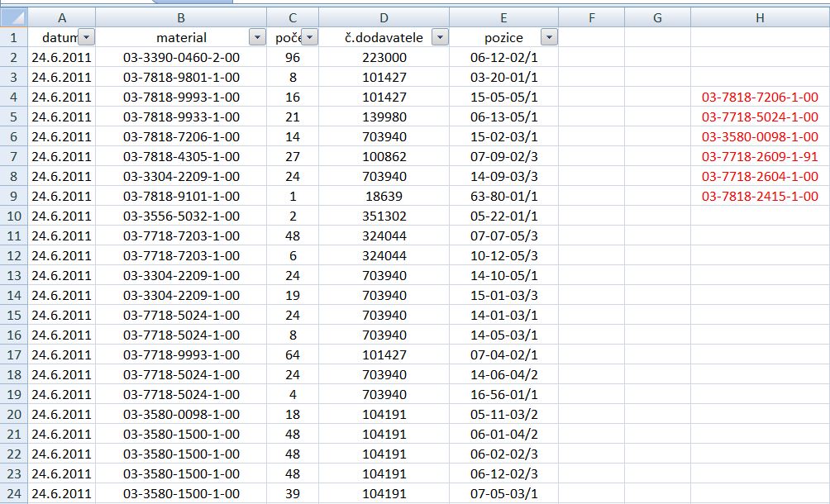
Task: Select row 1 header
Action: [14, 37]
